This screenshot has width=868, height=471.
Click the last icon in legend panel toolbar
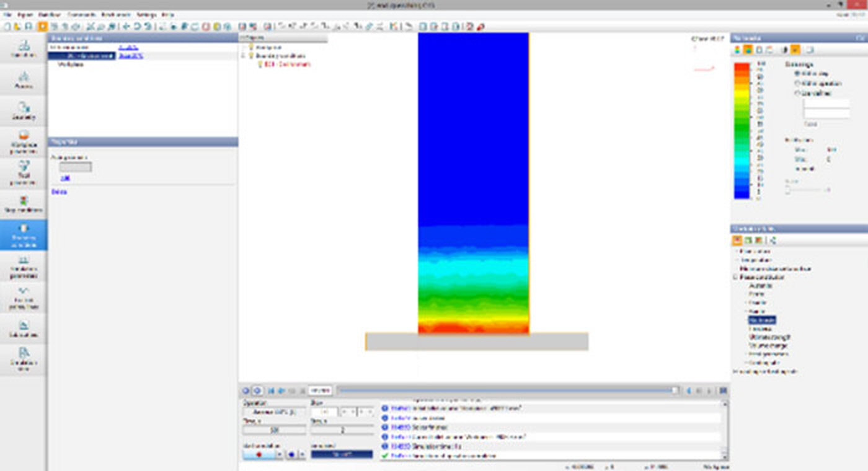tap(809, 50)
